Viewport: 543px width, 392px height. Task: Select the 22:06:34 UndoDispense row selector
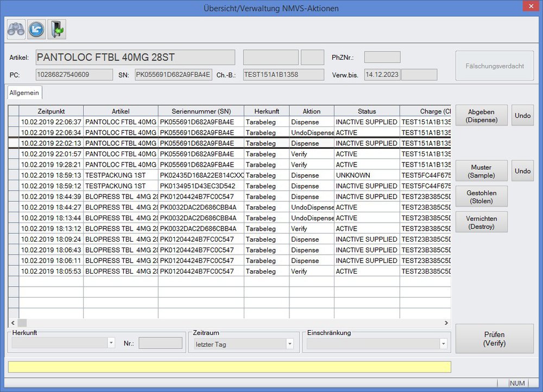(14, 132)
